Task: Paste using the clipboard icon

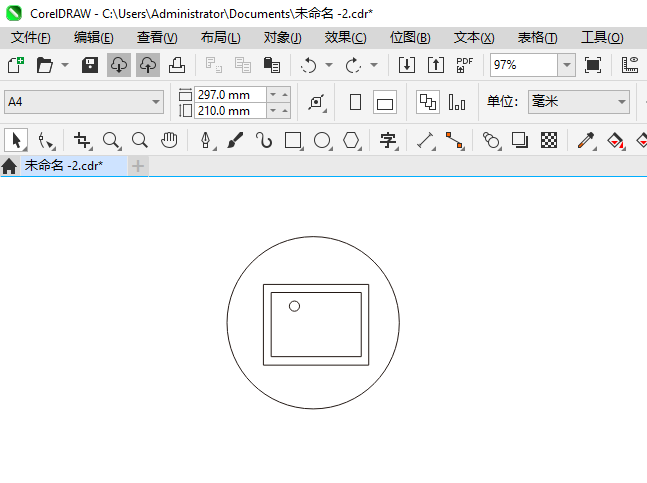Action: [272, 65]
